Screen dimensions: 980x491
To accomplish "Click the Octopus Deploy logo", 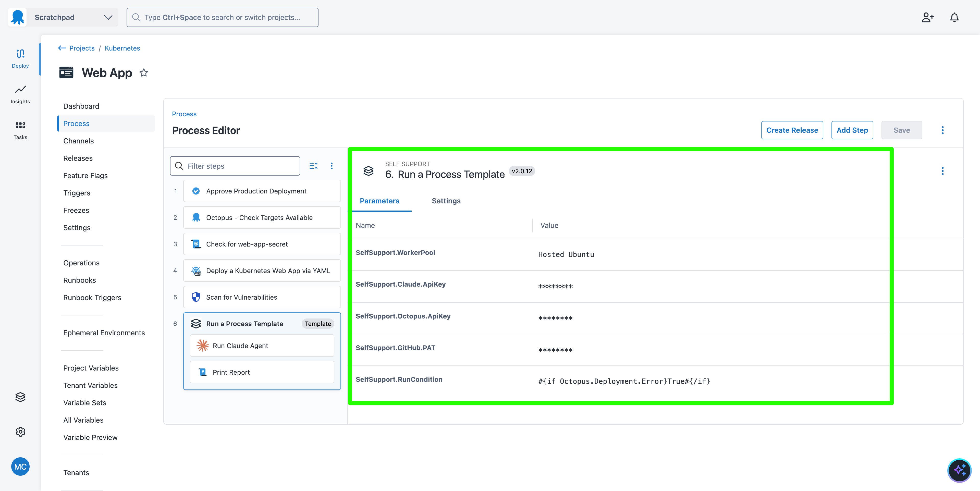I will (18, 17).
